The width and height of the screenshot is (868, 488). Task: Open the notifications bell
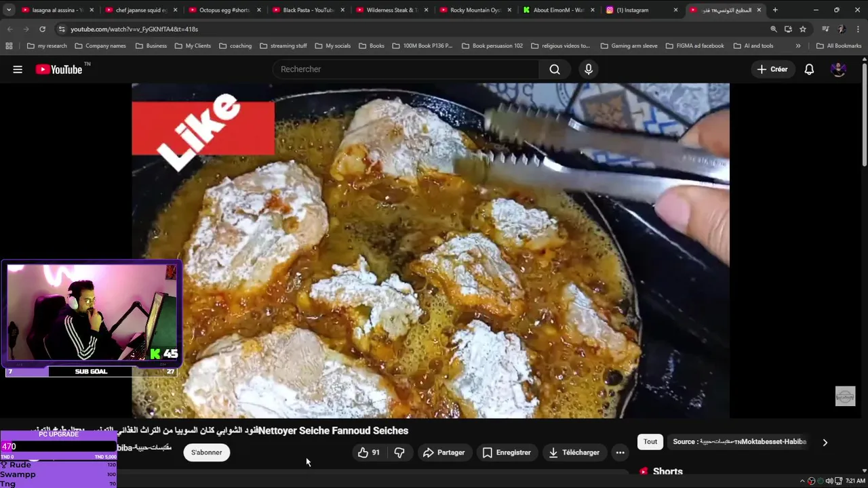tap(809, 69)
